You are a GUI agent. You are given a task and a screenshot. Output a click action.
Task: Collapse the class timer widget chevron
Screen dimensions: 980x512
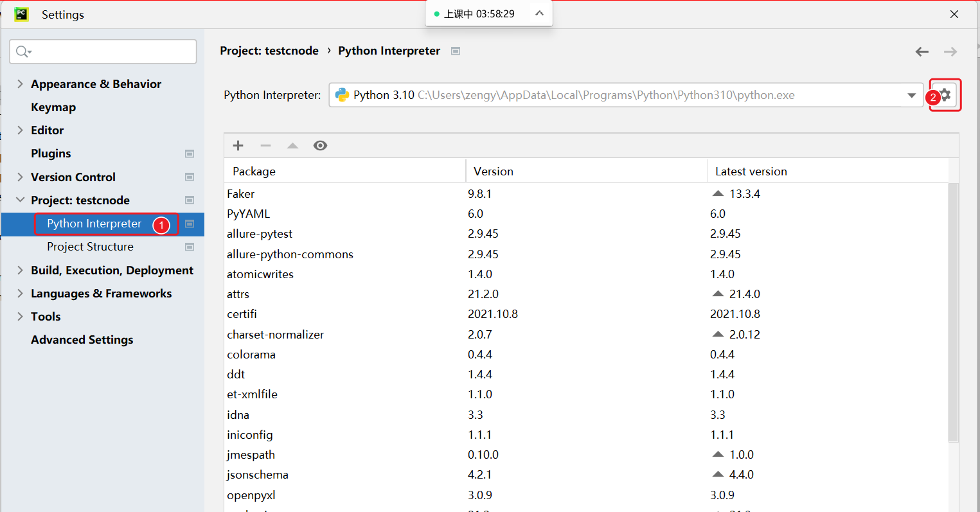pyautogui.click(x=539, y=13)
